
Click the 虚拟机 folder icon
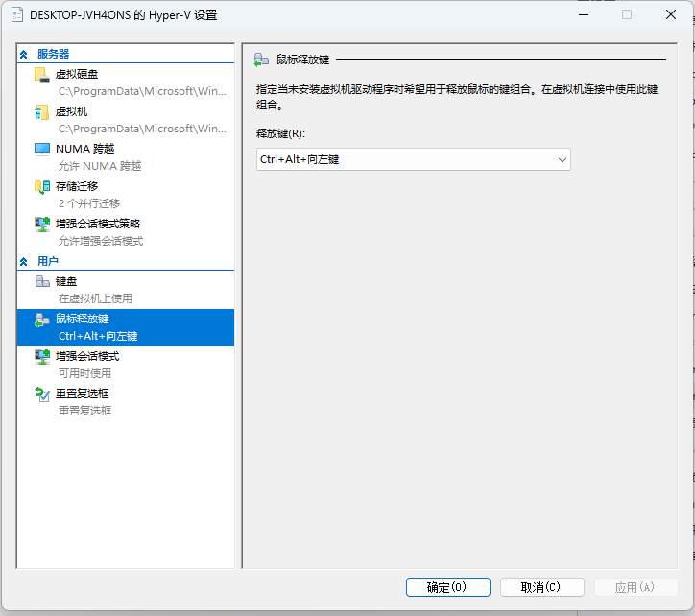(x=42, y=112)
